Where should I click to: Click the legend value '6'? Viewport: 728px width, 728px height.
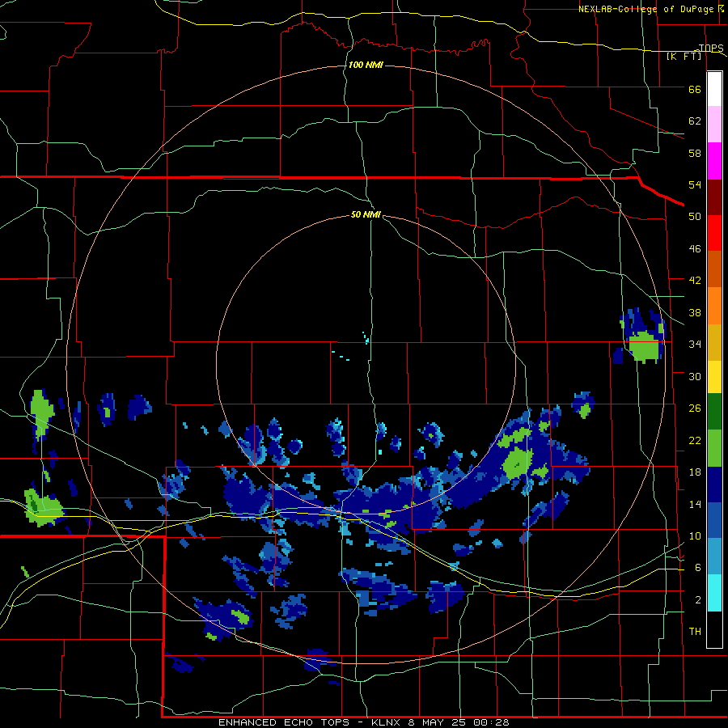pos(698,568)
